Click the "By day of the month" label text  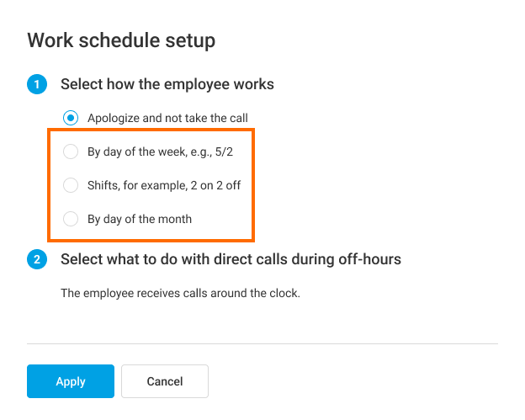pyautogui.click(x=140, y=219)
